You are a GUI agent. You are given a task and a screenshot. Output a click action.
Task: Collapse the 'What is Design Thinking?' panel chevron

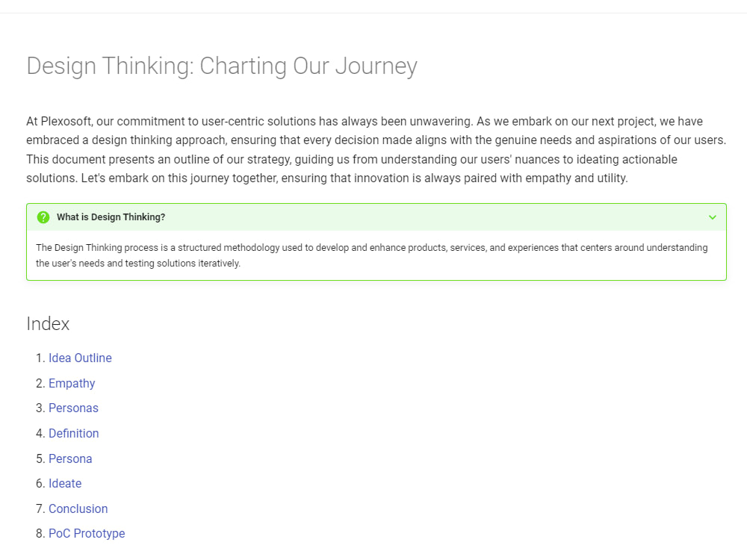pos(712,217)
